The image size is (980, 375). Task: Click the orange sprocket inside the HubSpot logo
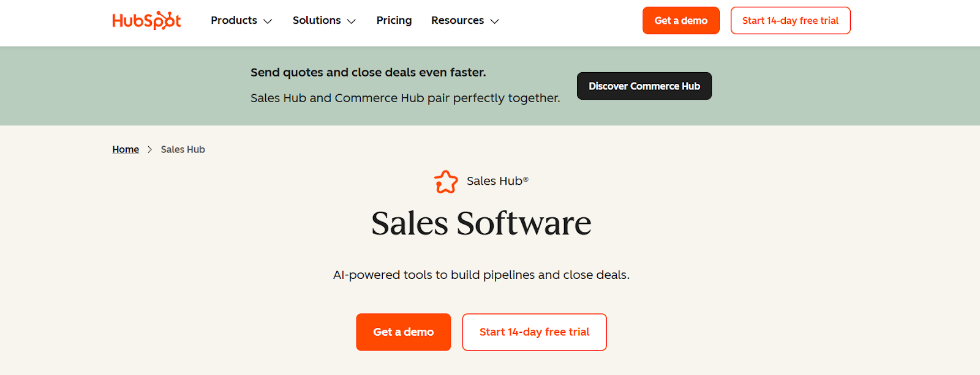[171, 20]
